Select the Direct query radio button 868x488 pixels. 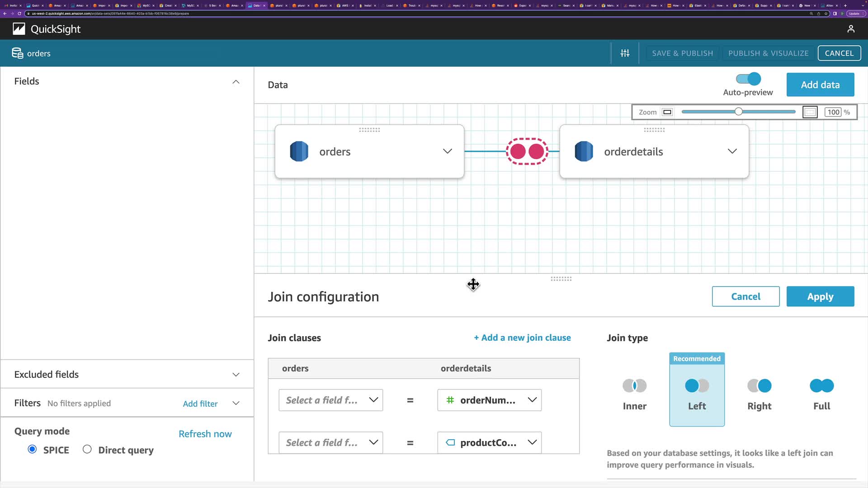[87, 449]
